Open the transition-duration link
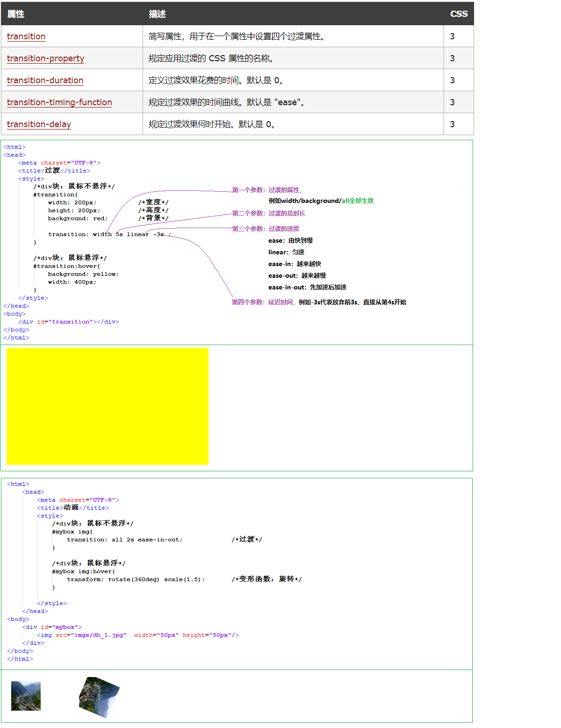Image resolution: width=561 pixels, height=728 pixels. pos(45,80)
